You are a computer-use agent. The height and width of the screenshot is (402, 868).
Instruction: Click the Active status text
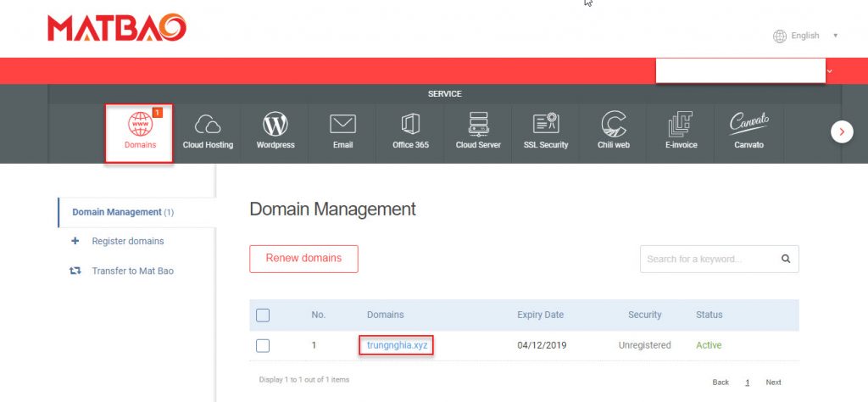pyautogui.click(x=709, y=345)
